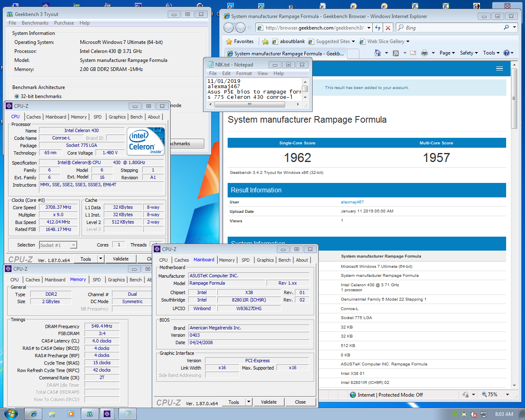Image resolution: width=525 pixels, height=420 pixels.
Task: Select the About tab in top CPU-Z window
Action: tap(154, 117)
